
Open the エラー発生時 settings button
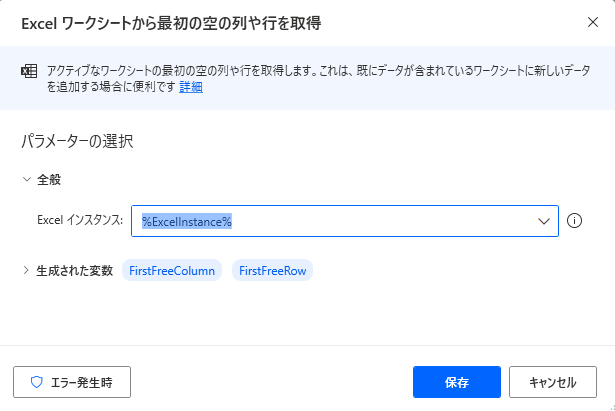72,382
